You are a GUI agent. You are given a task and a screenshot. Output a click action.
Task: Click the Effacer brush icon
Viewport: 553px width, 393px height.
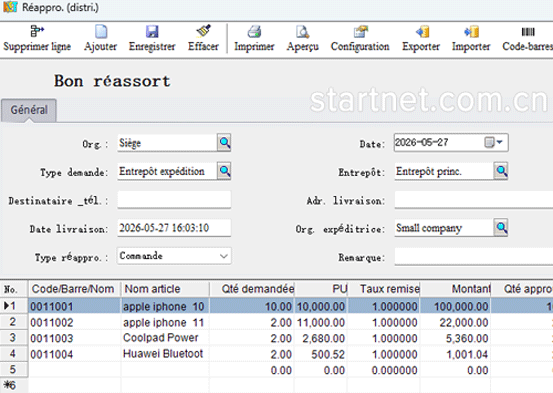coord(203,31)
